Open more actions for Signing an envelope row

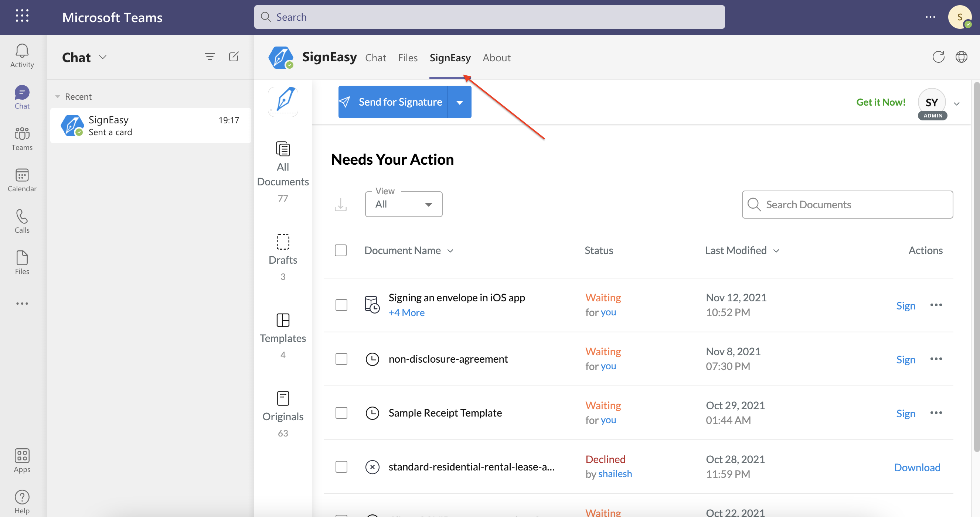[x=936, y=305]
